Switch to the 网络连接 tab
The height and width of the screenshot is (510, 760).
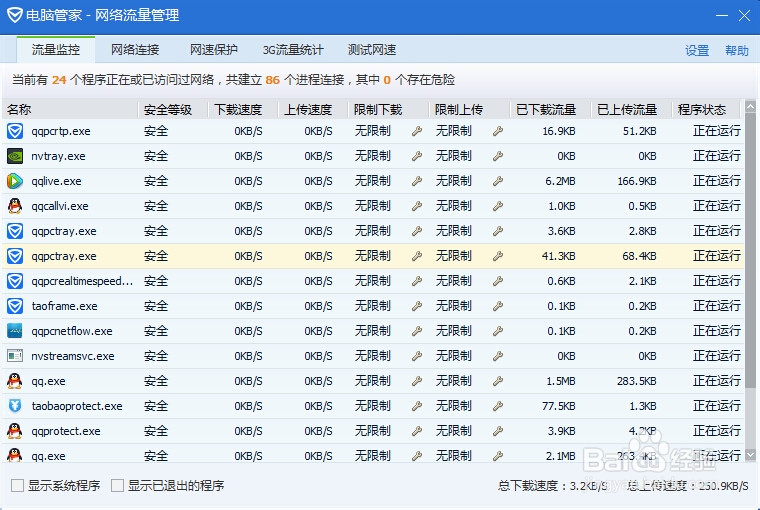point(135,49)
